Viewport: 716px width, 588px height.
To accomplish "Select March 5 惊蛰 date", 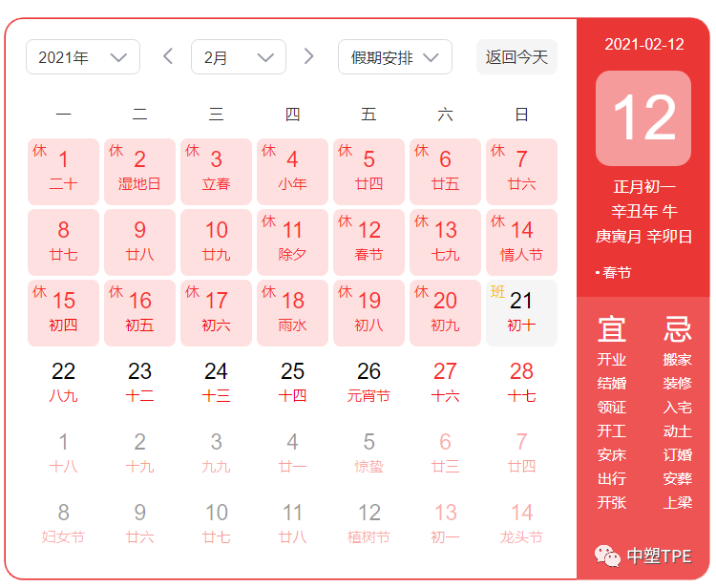I will [369, 453].
